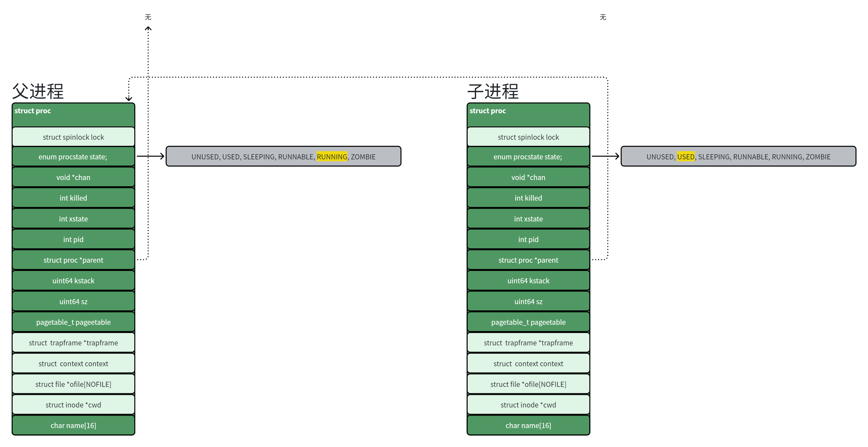
Task: Select parent process 'enum procstate state;' box
Action: (73, 157)
